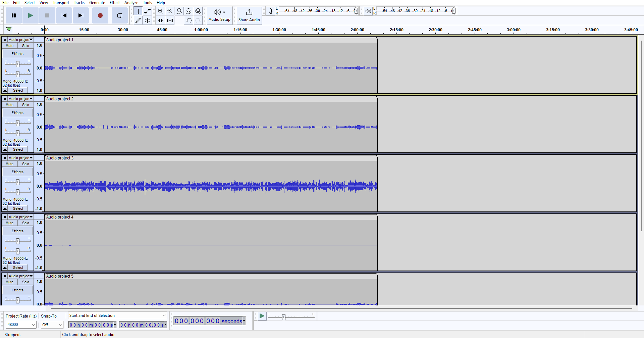The image size is (644, 338).
Task: Open the File menu
Action: click(5, 3)
